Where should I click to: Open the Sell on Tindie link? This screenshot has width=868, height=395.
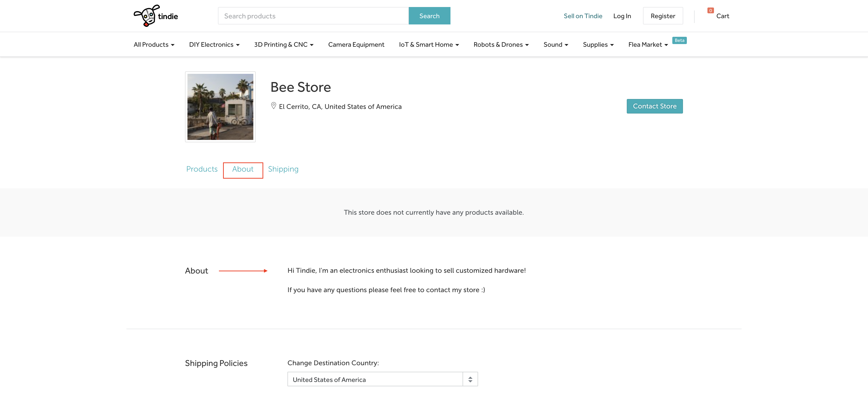[583, 16]
